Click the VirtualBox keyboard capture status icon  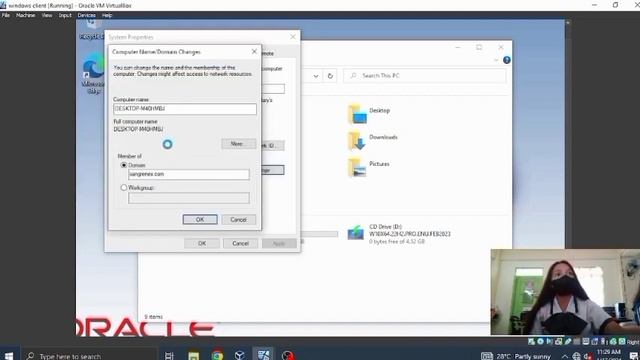point(622,341)
